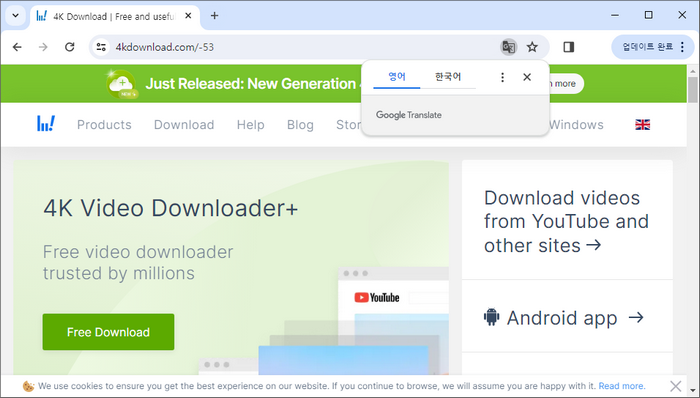Click the cloud icon in green banner

(122, 83)
